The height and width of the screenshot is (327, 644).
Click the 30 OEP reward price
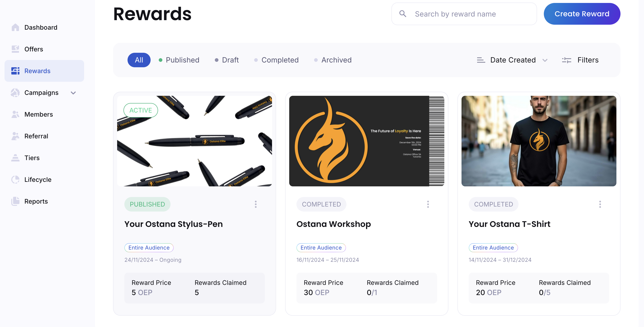[316, 293]
